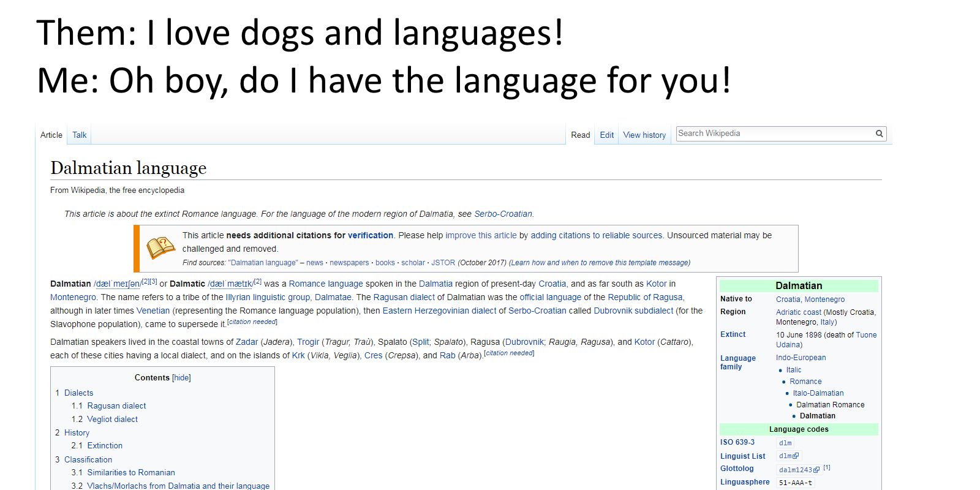Click the search magnifying glass icon

pos(879,134)
